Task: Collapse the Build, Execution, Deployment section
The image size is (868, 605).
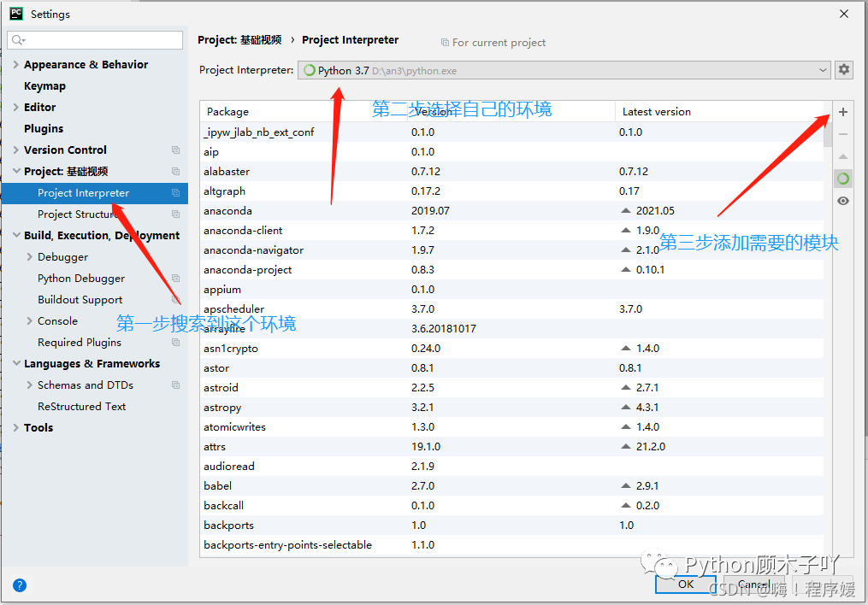Action: coord(16,235)
